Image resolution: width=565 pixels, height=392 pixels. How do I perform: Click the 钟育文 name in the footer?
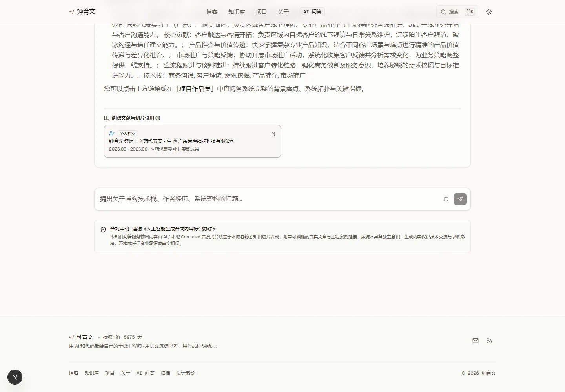[85, 337]
